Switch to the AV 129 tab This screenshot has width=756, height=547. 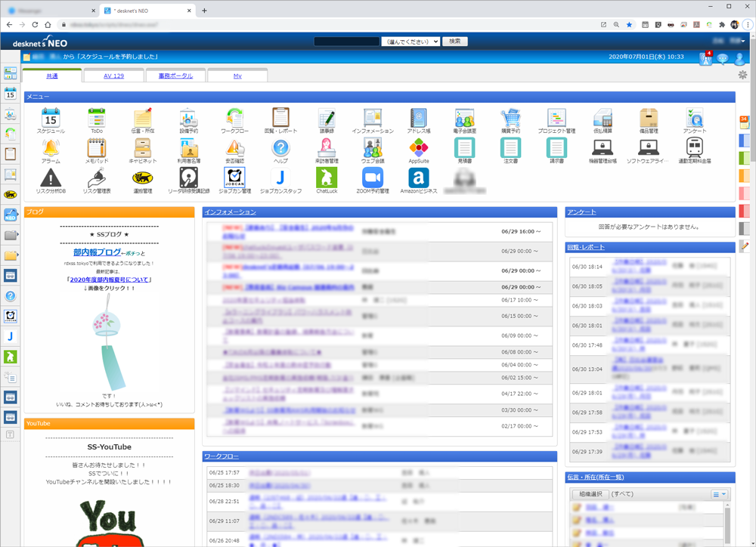pyautogui.click(x=113, y=76)
